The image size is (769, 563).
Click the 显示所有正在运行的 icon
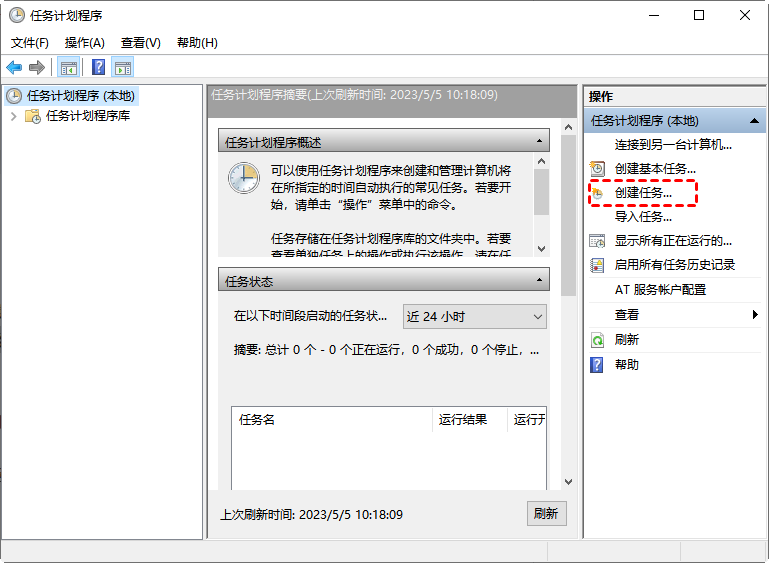597,241
